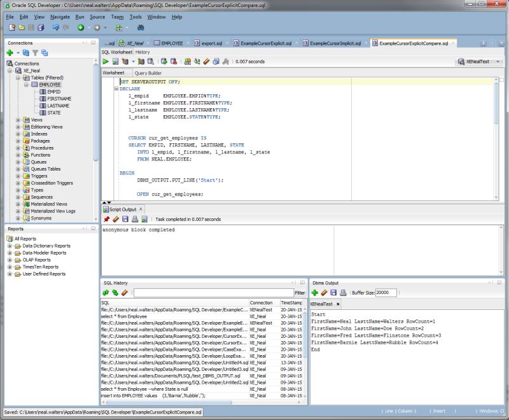Create a new file from the main toolbar

(11, 28)
